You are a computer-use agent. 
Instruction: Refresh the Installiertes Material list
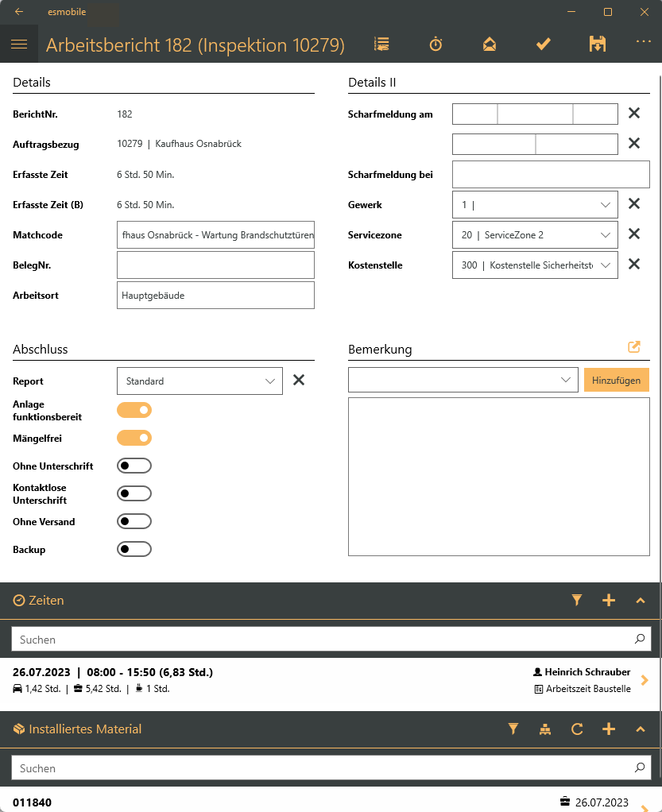(x=577, y=729)
